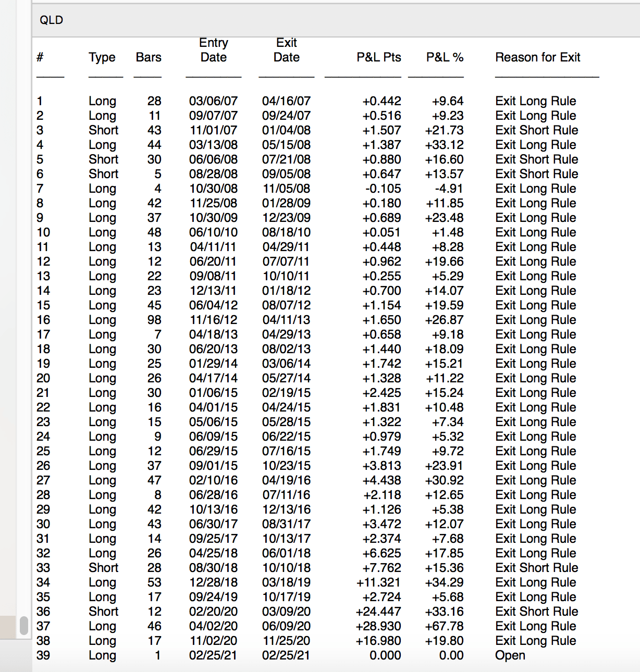Image resolution: width=640 pixels, height=672 pixels.
Task: Click the P&L % column header
Action: click(445, 57)
